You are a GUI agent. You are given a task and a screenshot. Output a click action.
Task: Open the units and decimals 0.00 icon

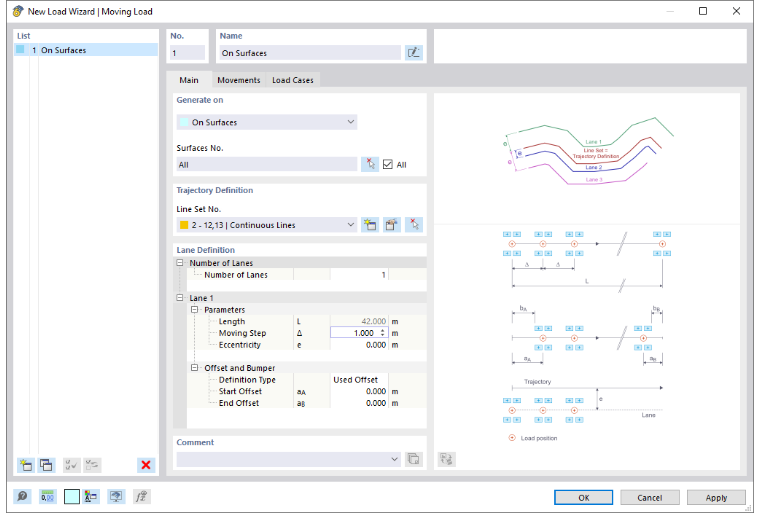(x=48, y=497)
